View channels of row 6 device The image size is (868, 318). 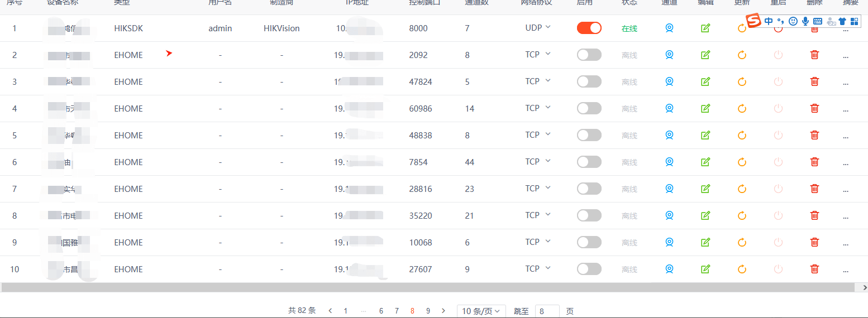tap(669, 162)
